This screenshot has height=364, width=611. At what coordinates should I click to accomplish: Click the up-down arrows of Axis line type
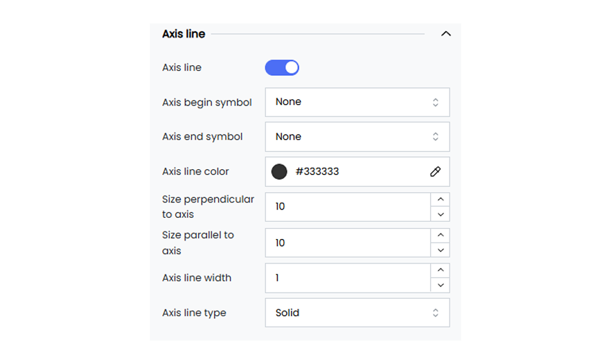click(435, 312)
